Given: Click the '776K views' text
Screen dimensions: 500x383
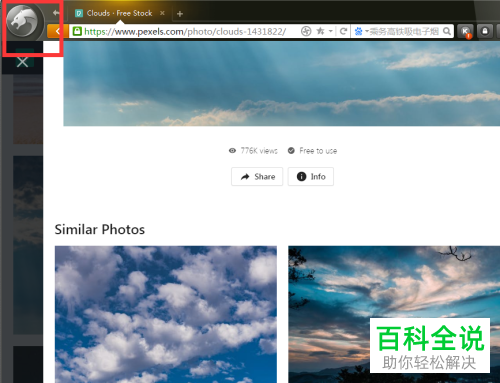Looking at the screenshot, I should pyautogui.click(x=259, y=151).
